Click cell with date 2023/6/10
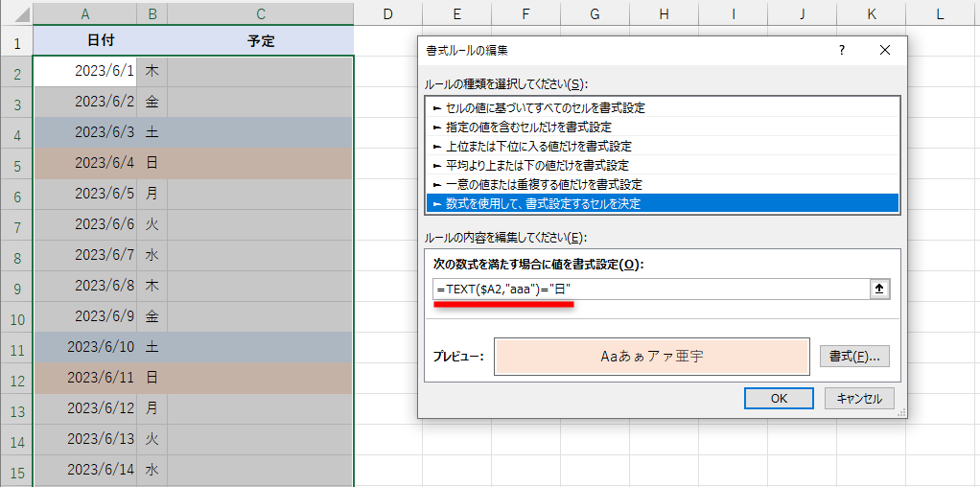 point(85,347)
